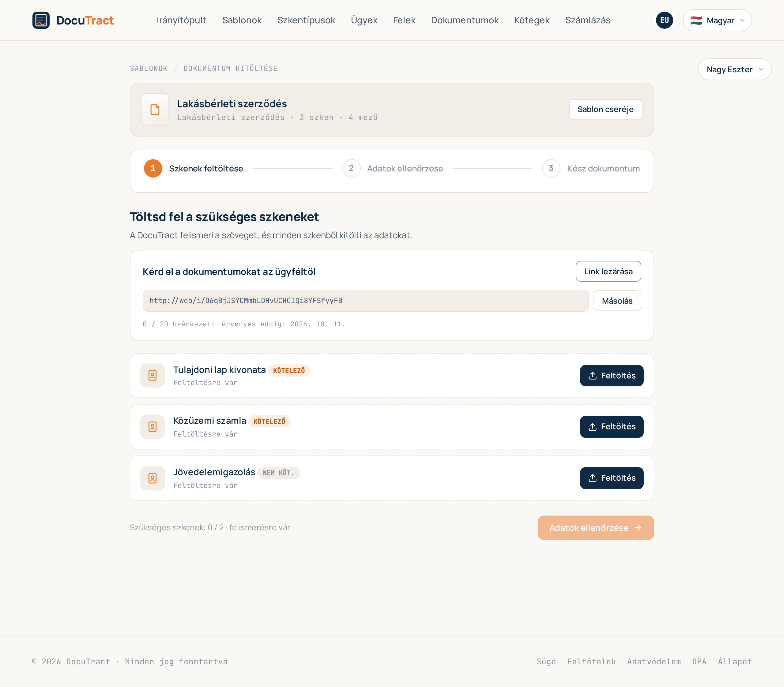This screenshot has height=687, width=784.
Task: Open the Sablonok nav item
Action: (x=242, y=20)
